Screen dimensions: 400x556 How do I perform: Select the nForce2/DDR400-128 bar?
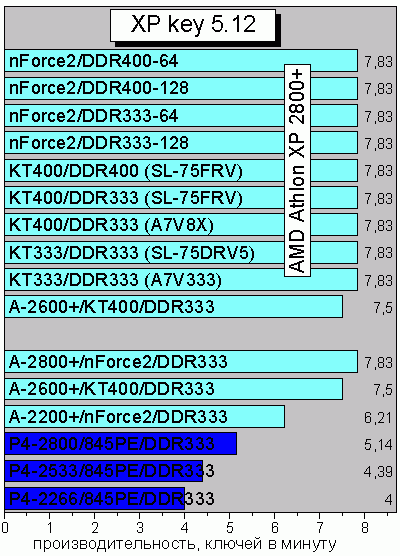(x=181, y=88)
